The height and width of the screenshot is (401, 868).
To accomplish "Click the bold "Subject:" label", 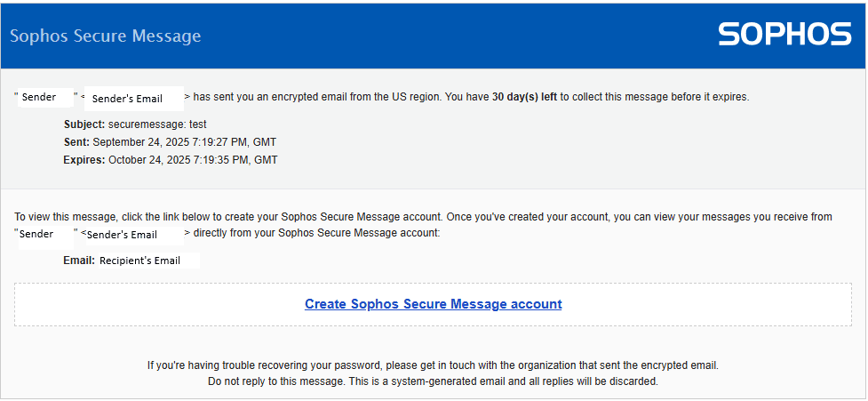I will coord(85,124).
